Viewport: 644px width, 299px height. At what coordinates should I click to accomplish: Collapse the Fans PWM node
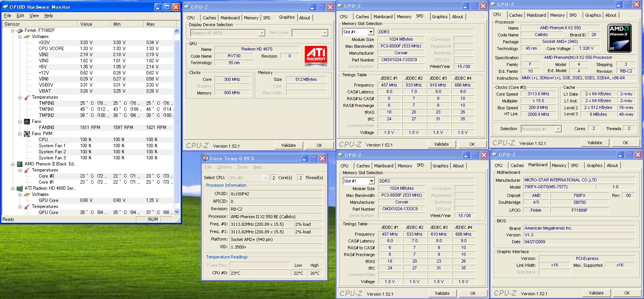(20, 134)
